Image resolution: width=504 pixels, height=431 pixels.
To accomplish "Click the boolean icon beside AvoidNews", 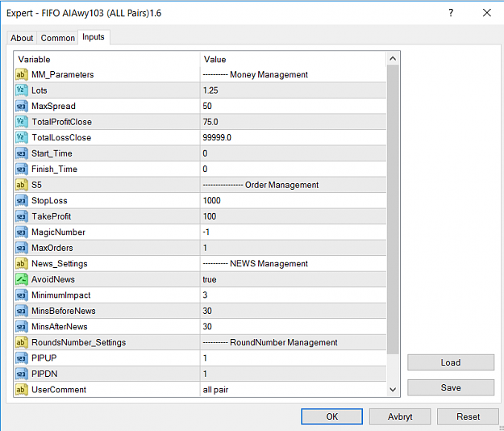I will point(21,279).
